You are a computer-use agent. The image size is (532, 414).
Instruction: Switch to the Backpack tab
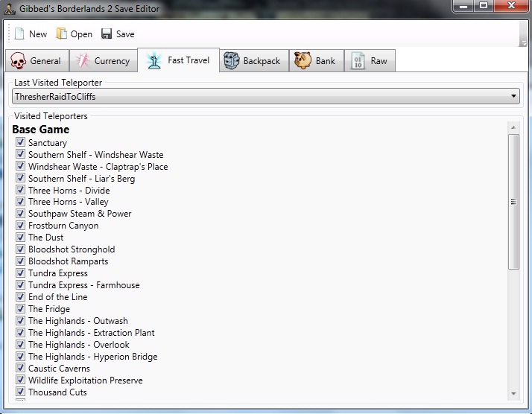(x=254, y=61)
